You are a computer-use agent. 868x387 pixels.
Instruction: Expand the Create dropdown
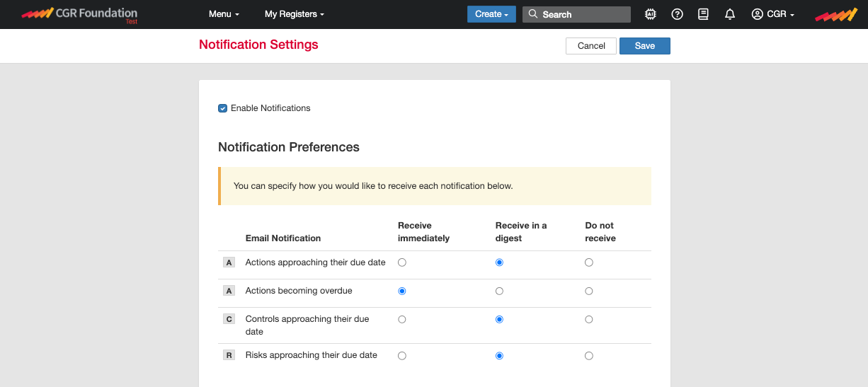(x=491, y=14)
